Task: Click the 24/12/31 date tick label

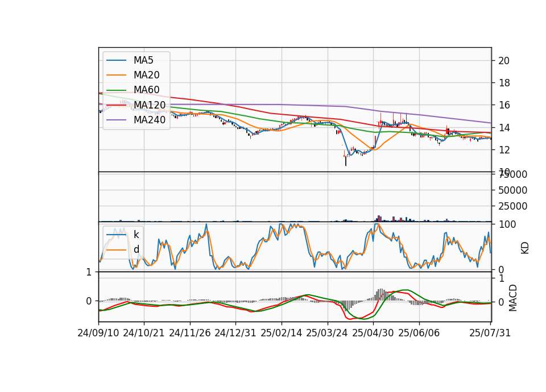Action: click(x=235, y=333)
